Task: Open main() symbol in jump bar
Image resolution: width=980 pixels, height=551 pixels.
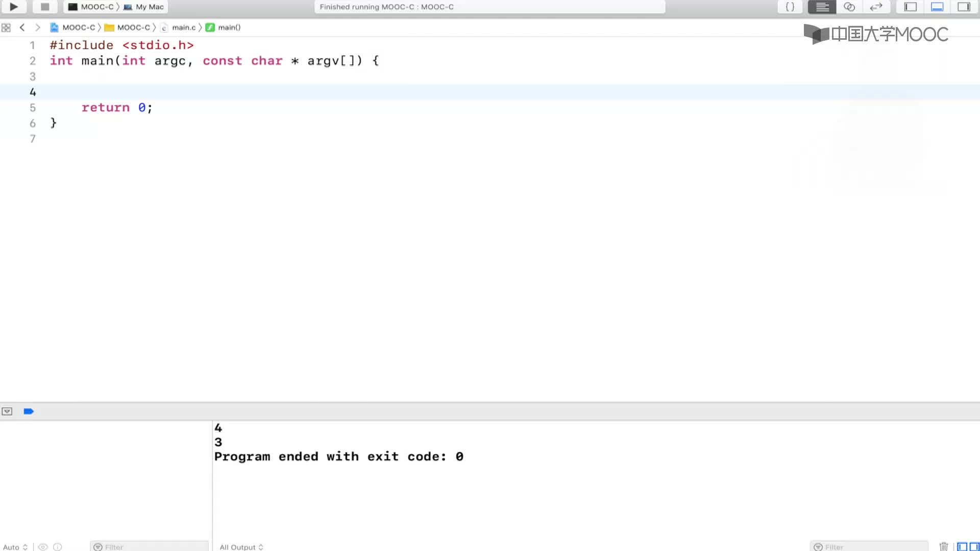Action: tap(223, 28)
